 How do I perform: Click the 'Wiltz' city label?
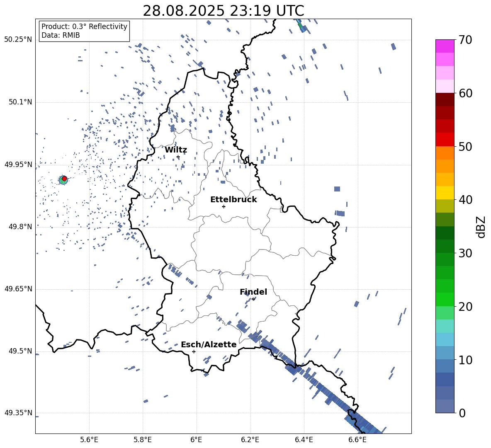176,150
